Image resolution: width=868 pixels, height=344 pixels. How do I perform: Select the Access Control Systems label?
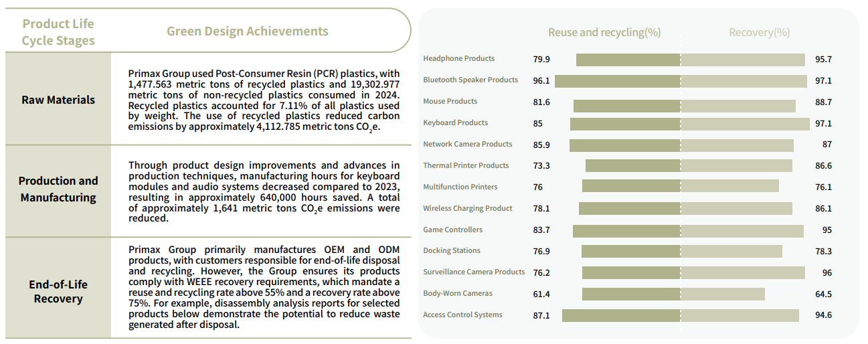(x=462, y=315)
